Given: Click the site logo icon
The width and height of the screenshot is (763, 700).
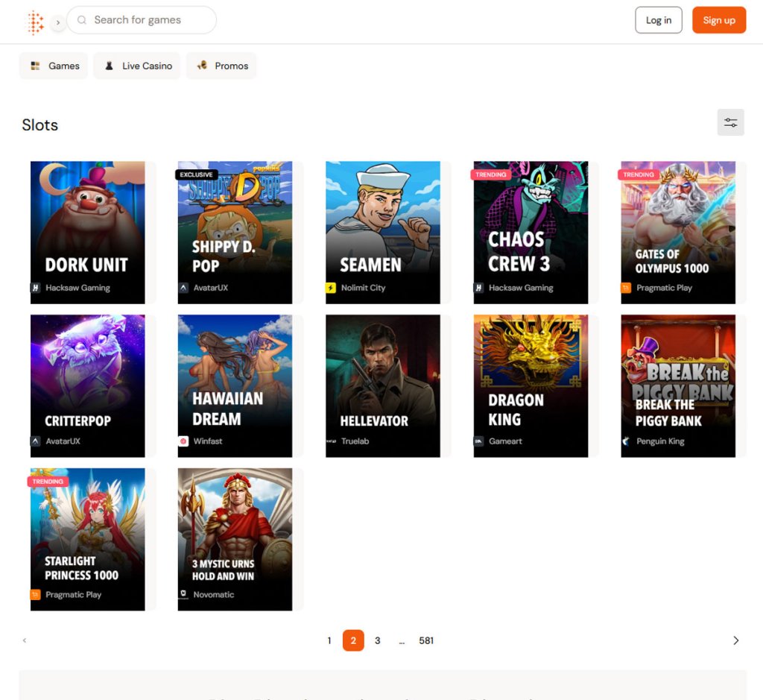Looking at the screenshot, I should click(34, 22).
